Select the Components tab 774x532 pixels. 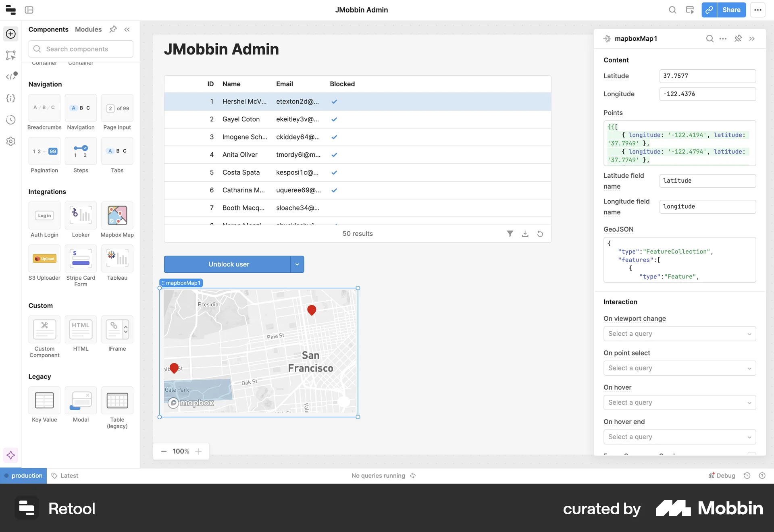pyautogui.click(x=48, y=29)
